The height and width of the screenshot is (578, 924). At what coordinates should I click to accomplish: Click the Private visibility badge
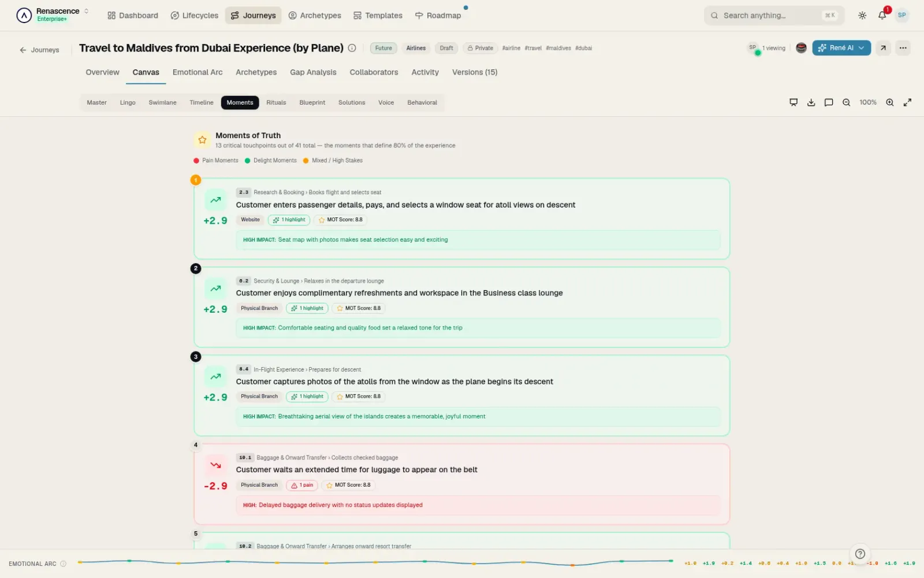(480, 48)
